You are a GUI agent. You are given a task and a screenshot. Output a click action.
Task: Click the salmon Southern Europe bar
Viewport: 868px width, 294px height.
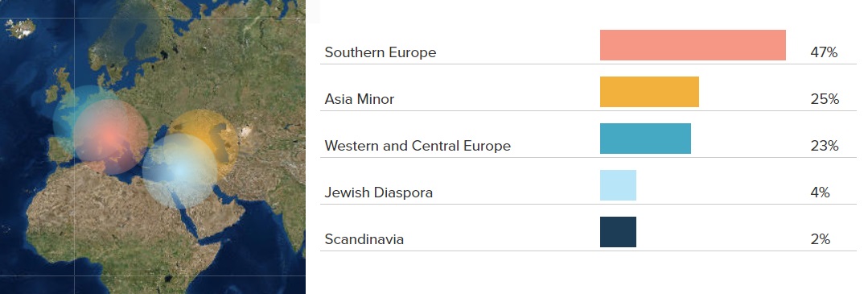click(693, 45)
